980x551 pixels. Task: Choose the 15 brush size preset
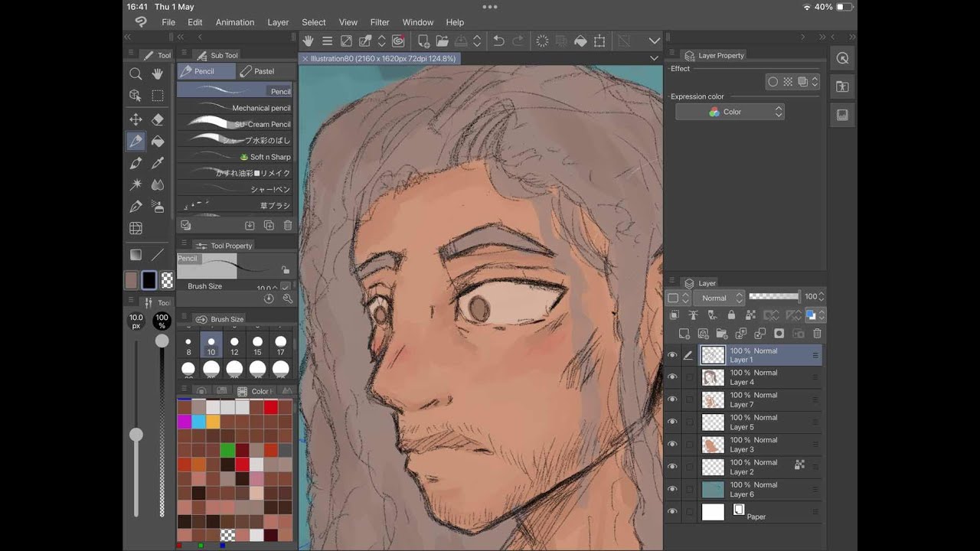point(258,345)
